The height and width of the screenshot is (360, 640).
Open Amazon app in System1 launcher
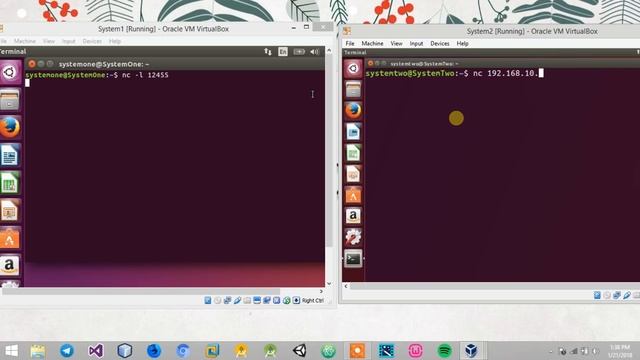tap(10, 266)
